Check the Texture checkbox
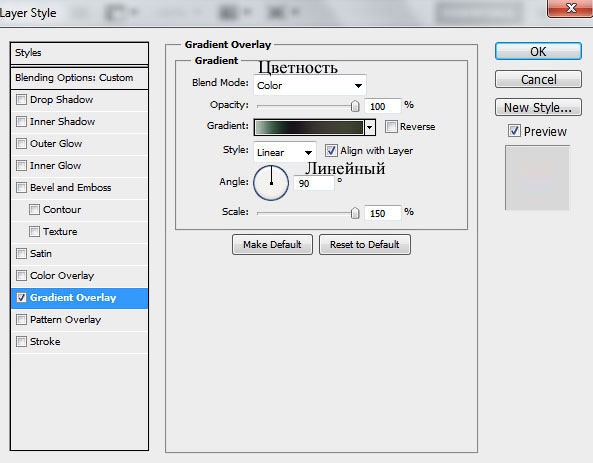 point(34,232)
